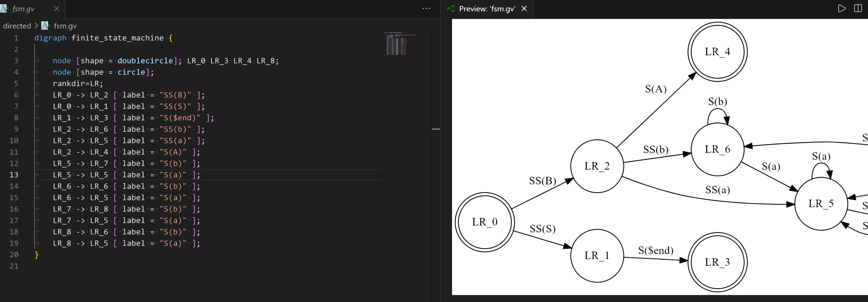
Task: Switch to the fsm.gv editor tab
Action: click(23, 9)
